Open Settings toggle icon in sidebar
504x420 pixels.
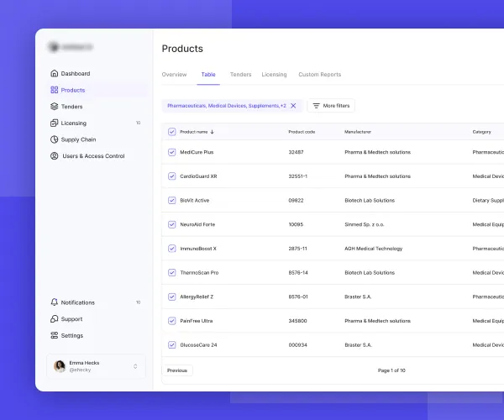[x=55, y=335]
